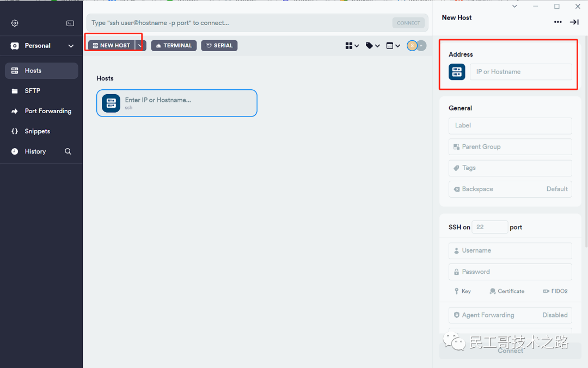
Task: Click the orange user avatar icon
Action: pyautogui.click(x=412, y=46)
